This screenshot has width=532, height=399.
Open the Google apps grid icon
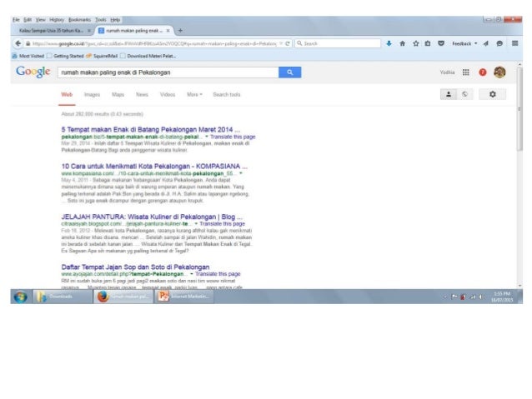tap(466, 72)
